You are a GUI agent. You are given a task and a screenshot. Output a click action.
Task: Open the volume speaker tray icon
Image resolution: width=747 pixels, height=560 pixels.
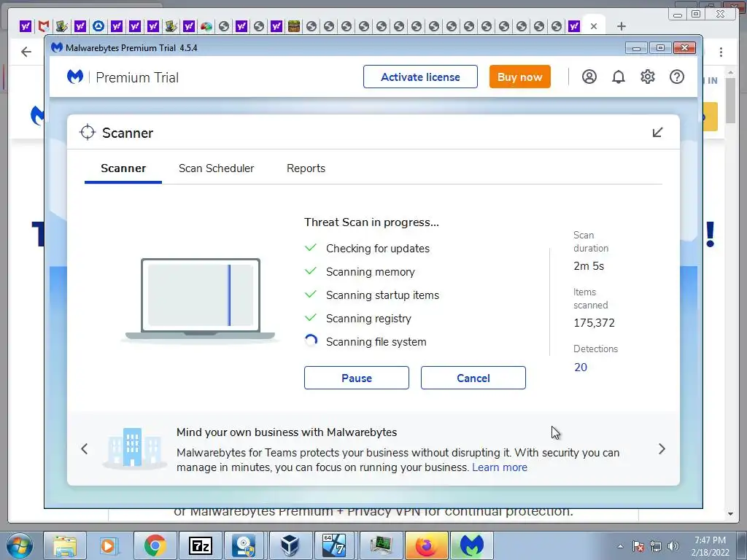pos(673,546)
